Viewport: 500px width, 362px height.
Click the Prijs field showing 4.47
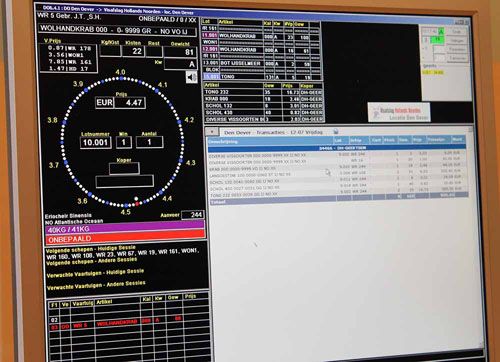coord(130,103)
